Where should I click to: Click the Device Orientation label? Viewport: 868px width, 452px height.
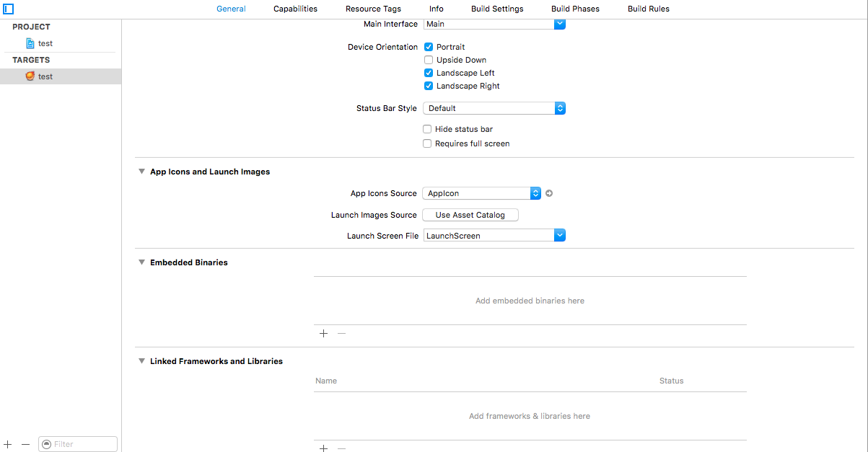tap(382, 47)
